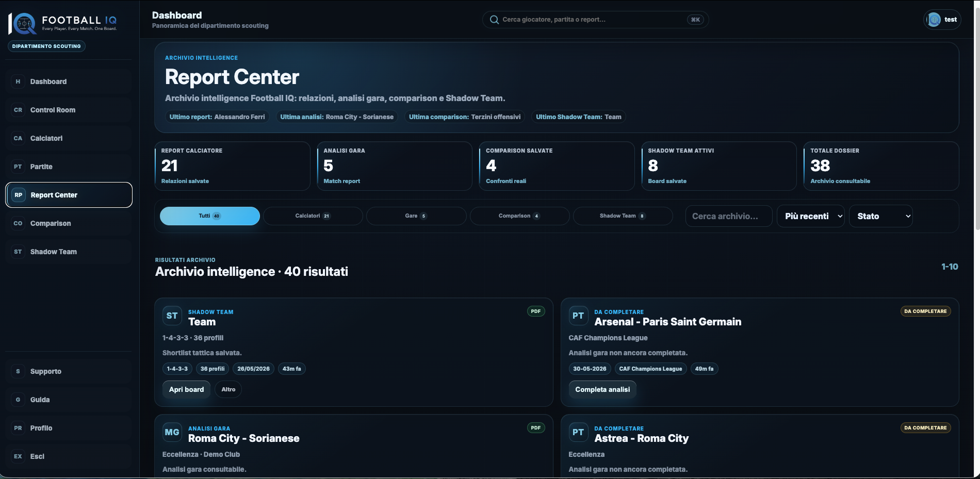Click the S icon beside Supporto
980x479 pixels.
coord(18,371)
